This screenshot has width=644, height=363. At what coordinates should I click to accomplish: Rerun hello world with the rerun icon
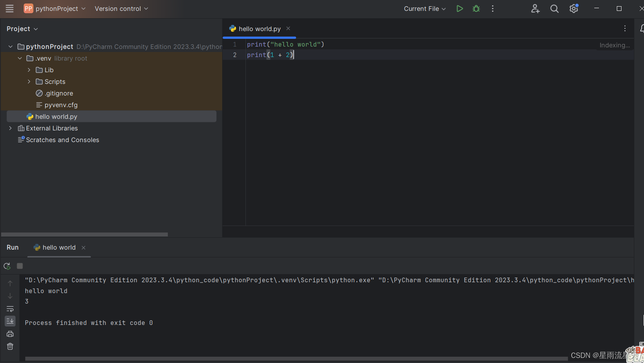[x=7, y=266]
